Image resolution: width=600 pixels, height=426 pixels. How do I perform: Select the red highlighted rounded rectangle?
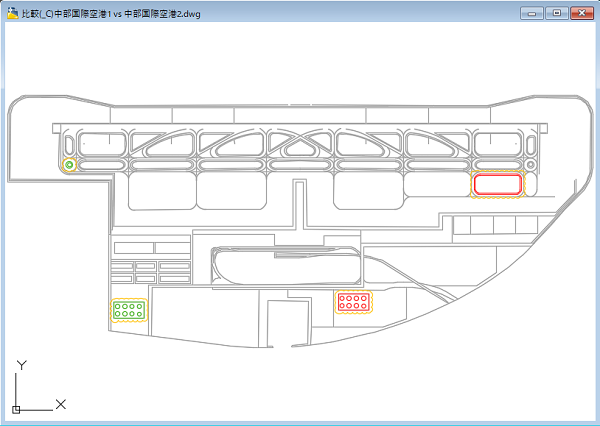(x=497, y=184)
